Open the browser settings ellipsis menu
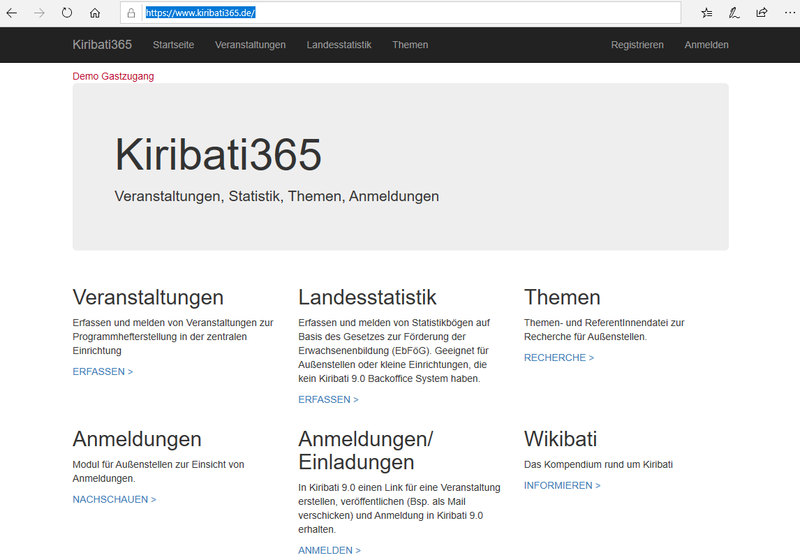800x560 pixels. click(789, 13)
